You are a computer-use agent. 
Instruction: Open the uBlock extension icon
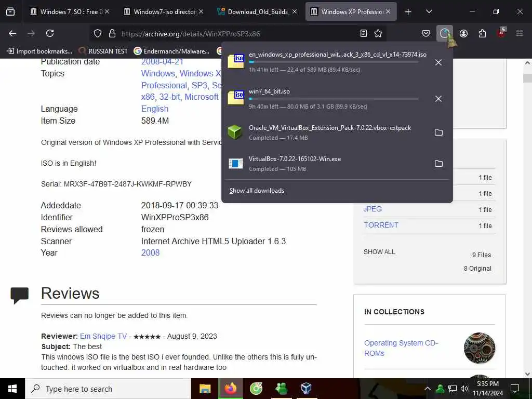(x=501, y=33)
